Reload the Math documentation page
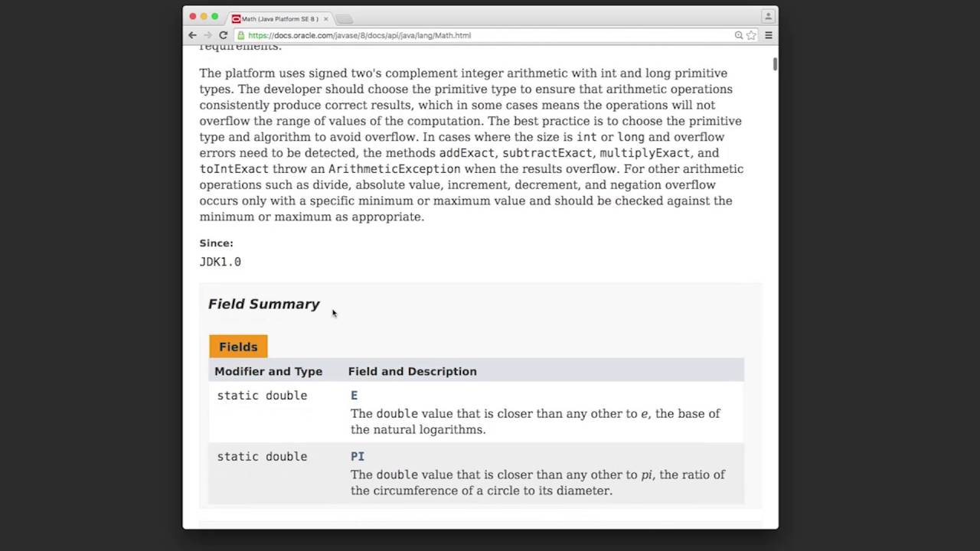Image resolution: width=980 pixels, height=551 pixels. pyautogui.click(x=224, y=35)
